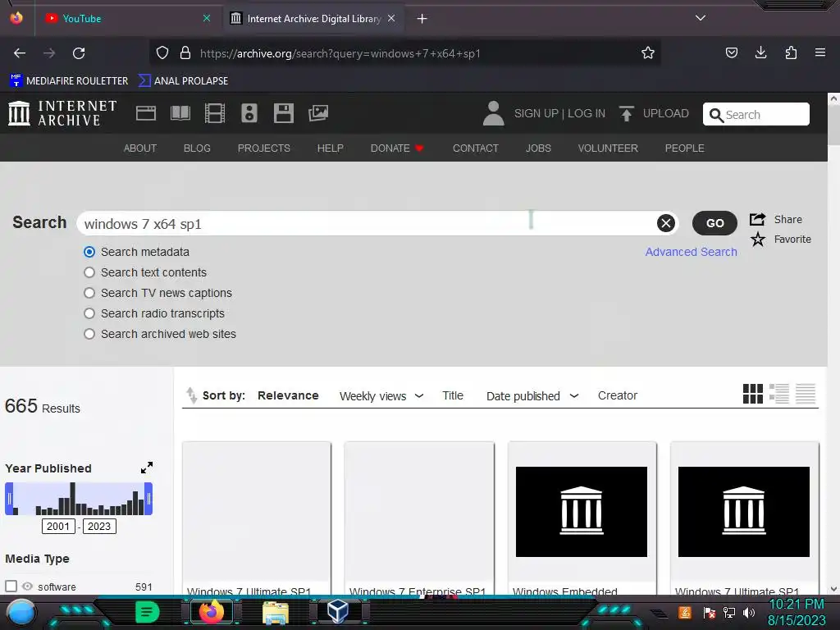Open the list all tabs chevron
Viewport: 840px width, 630px height.
[x=701, y=18]
